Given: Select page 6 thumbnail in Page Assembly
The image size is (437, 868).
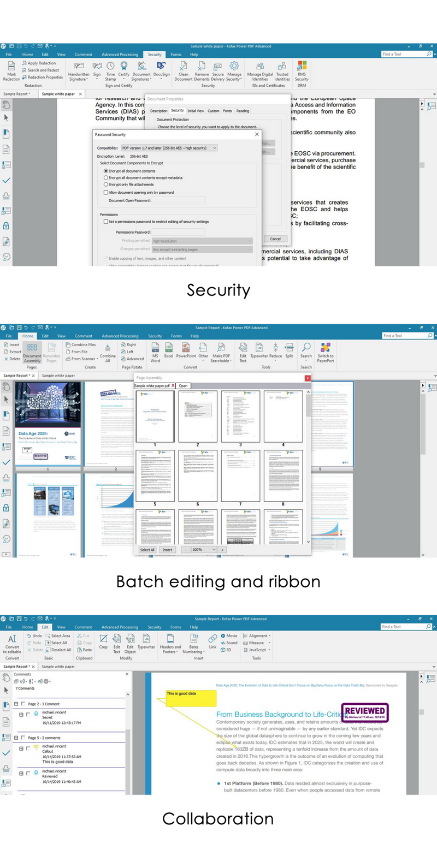Looking at the screenshot, I should (x=198, y=476).
